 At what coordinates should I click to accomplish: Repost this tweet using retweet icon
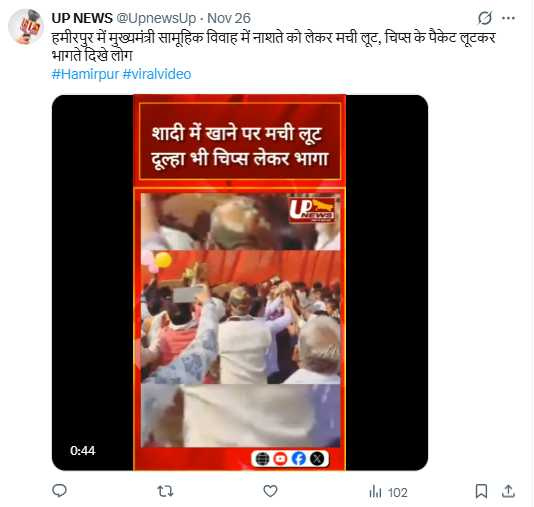click(x=165, y=491)
